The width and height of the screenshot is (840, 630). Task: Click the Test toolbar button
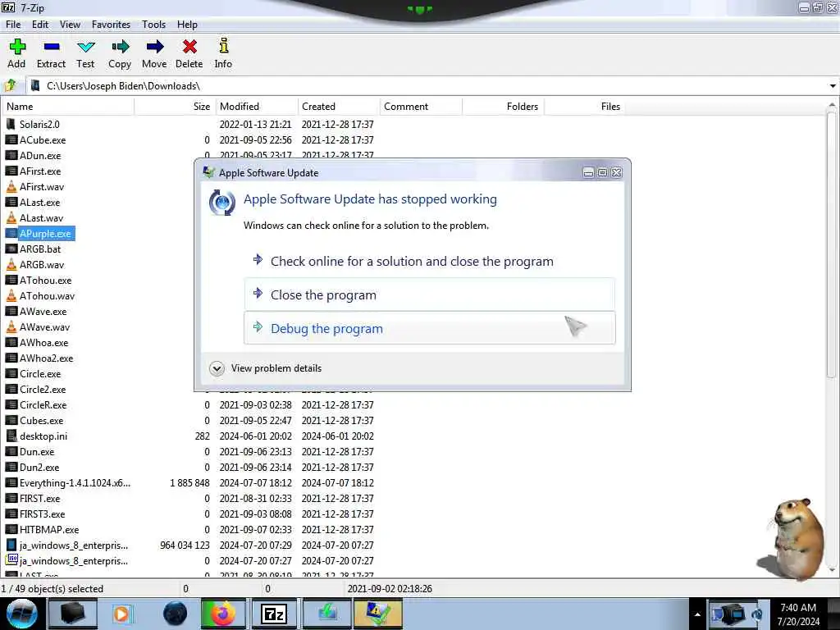(85, 53)
